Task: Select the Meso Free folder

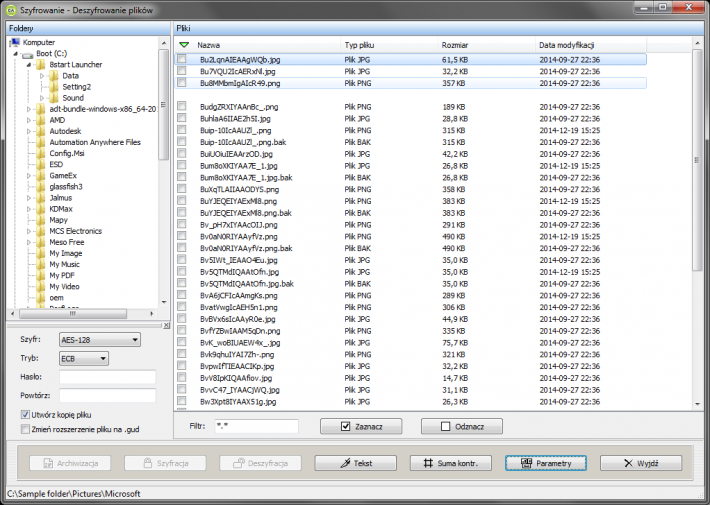Action: point(67,242)
